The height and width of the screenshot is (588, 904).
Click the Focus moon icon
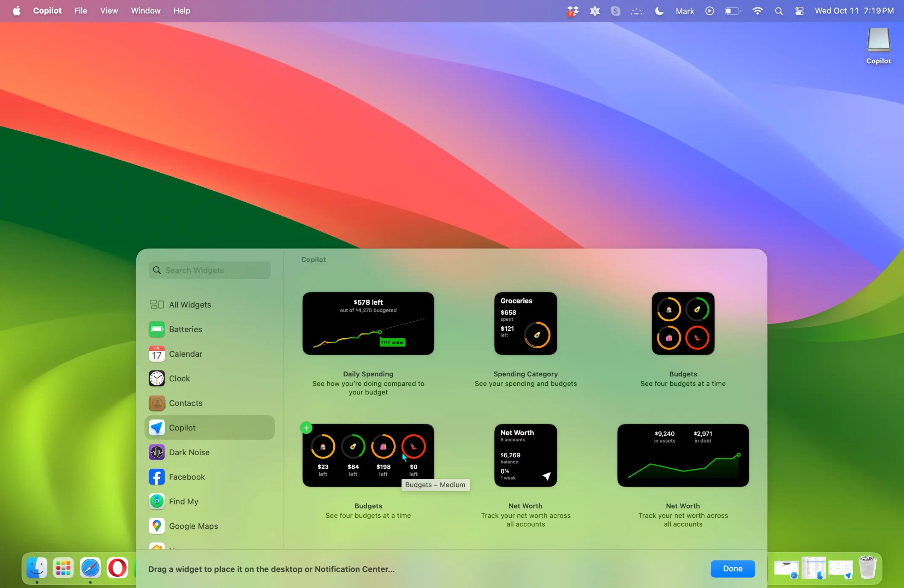point(659,11)
